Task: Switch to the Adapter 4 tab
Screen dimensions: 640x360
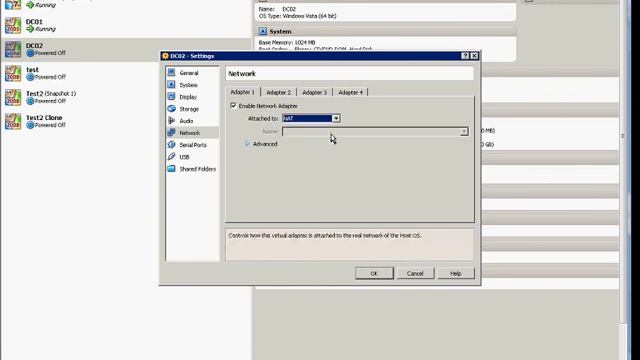Action: [350, 93]
